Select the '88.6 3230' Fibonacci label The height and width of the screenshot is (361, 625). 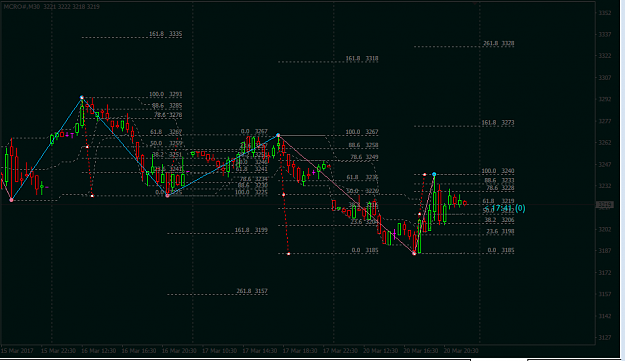click(253, 185)
